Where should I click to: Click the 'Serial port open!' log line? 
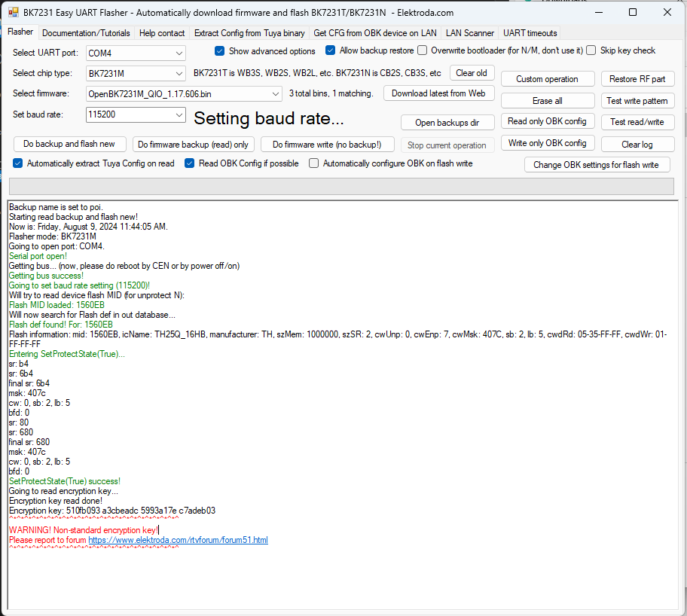(x=38, y=256)
